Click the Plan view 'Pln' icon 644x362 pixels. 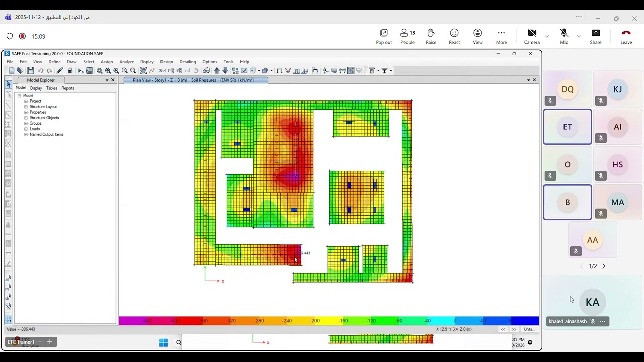171,71
